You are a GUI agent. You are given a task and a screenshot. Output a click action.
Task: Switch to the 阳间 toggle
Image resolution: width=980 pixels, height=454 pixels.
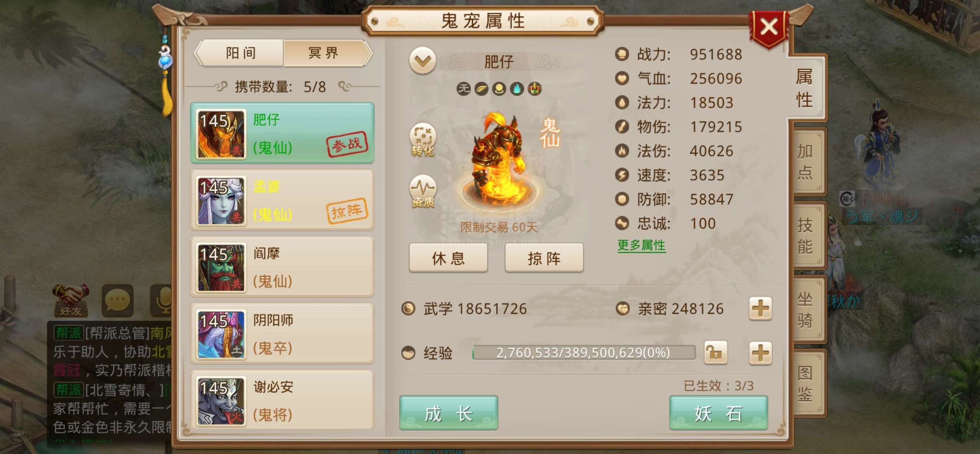240,53
